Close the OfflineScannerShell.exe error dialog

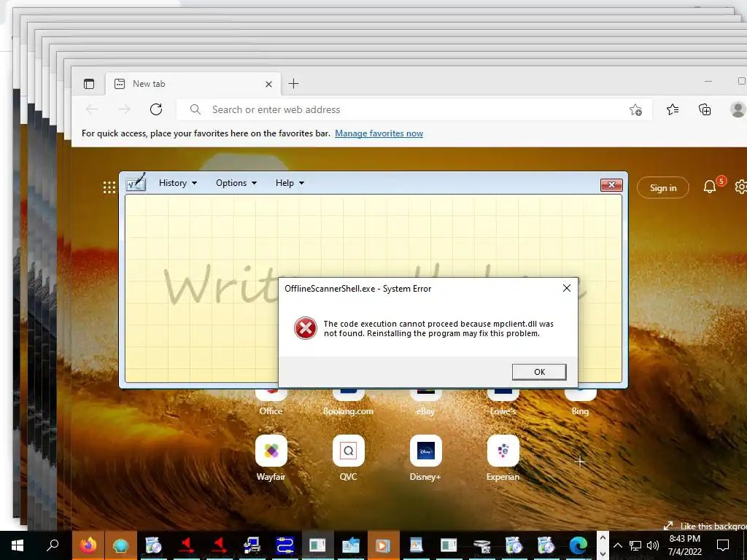click(x=566, y=288)
